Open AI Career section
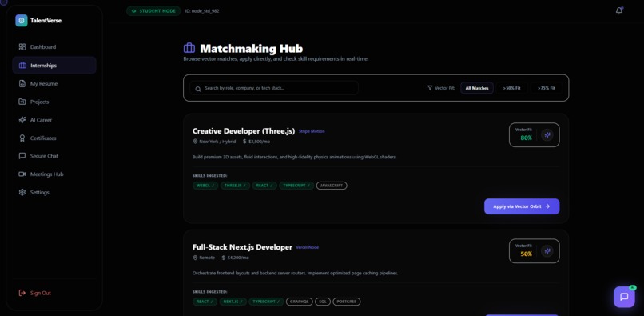 (54, 120)
